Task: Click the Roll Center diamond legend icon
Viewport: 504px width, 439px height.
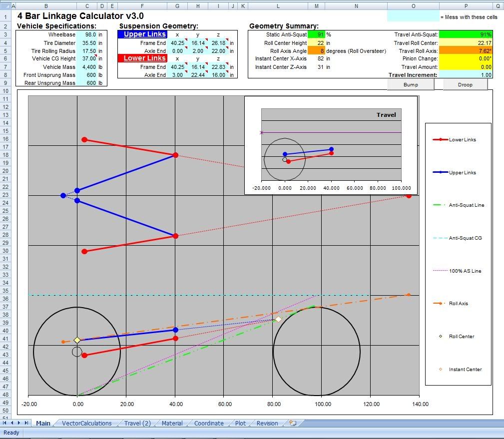Action: (440, 336)
